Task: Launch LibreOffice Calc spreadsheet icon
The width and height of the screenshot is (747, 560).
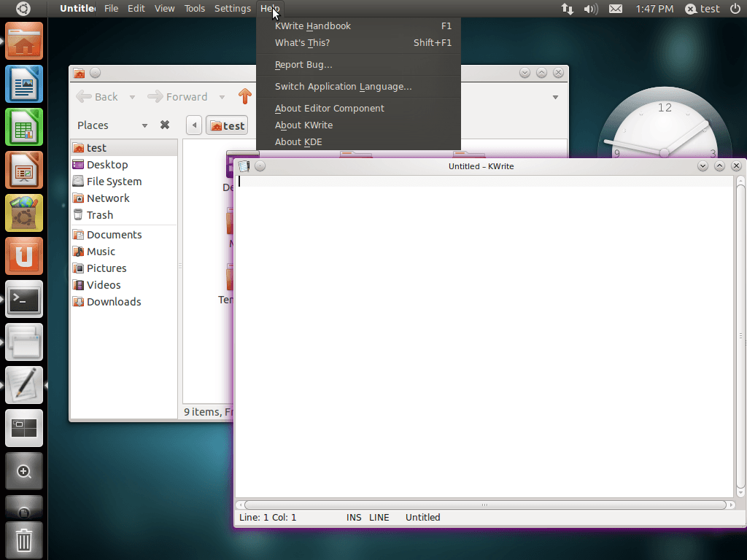Action: (x=24, y=127)
